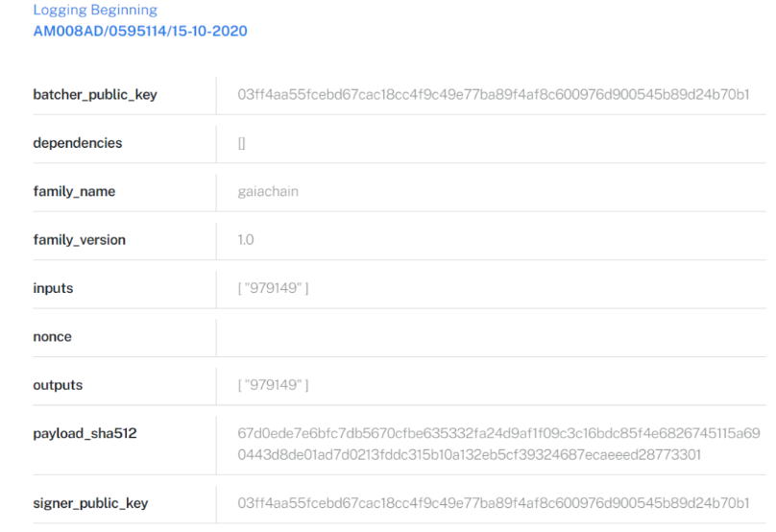
Task: Select the outputs value "979149"
Action: pos(273,385)
